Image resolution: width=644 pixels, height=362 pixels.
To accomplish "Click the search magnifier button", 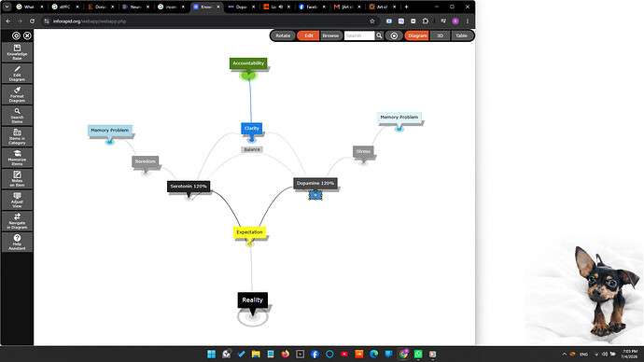I will (379, 35).
